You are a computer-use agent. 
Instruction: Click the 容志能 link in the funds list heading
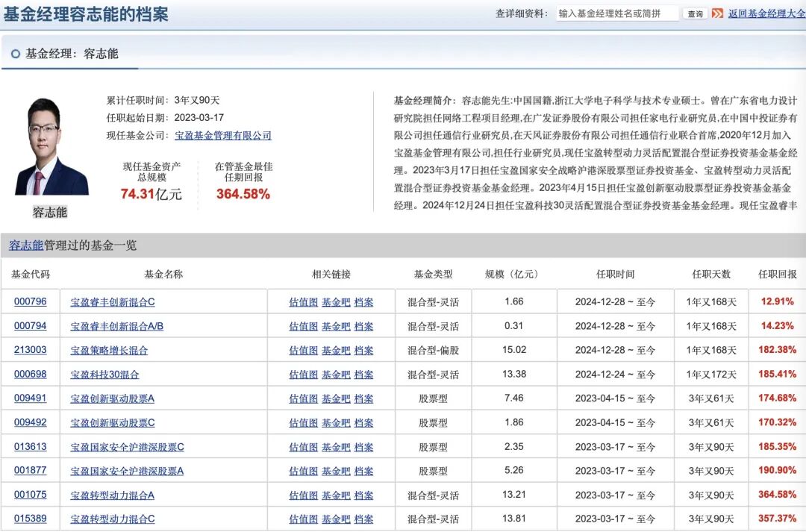tap(25, 245)
